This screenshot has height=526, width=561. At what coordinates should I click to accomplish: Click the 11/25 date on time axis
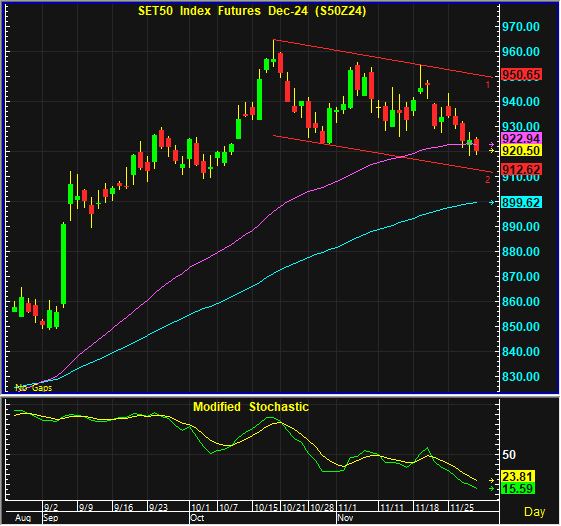point(462,507)
